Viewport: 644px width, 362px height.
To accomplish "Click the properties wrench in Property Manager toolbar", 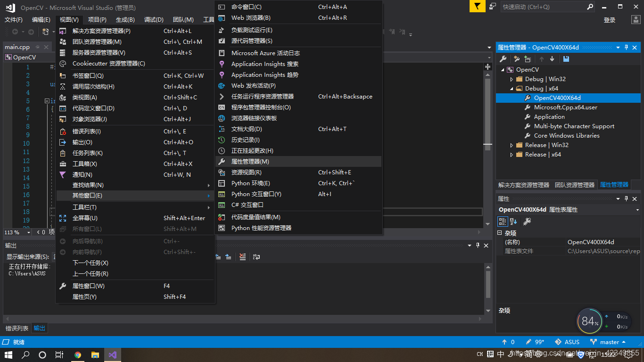I will tap(503, 59).
